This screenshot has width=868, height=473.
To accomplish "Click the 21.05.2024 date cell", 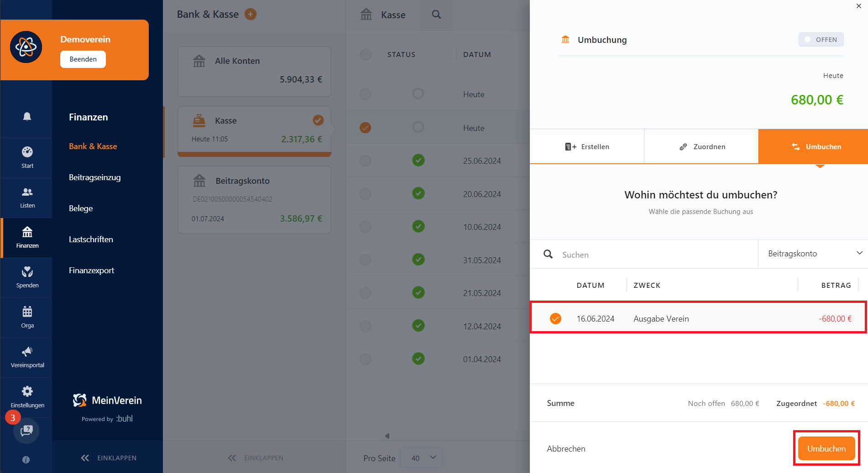I will pos(482,293).
